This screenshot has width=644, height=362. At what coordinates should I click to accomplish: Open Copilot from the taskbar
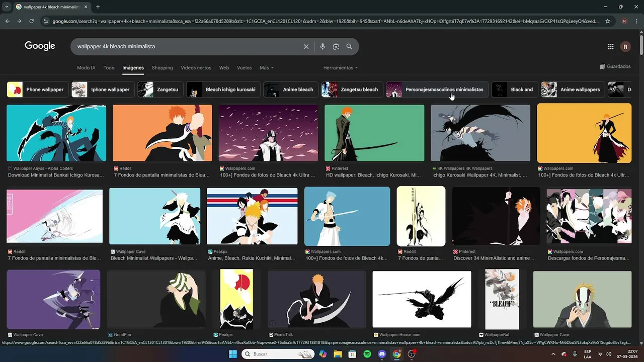coord(323,354)
